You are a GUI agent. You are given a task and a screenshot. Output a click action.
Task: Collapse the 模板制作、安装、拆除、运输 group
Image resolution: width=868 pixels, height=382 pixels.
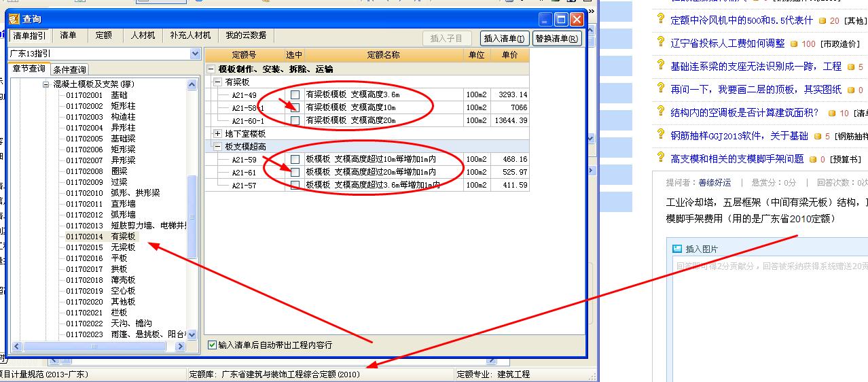click(211, 69)
